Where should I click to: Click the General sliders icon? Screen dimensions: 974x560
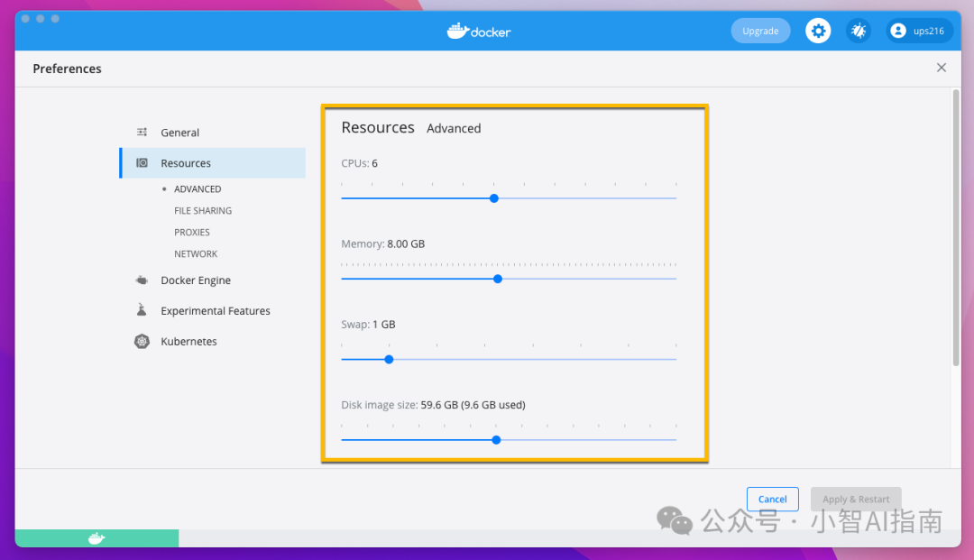(142, 133)
